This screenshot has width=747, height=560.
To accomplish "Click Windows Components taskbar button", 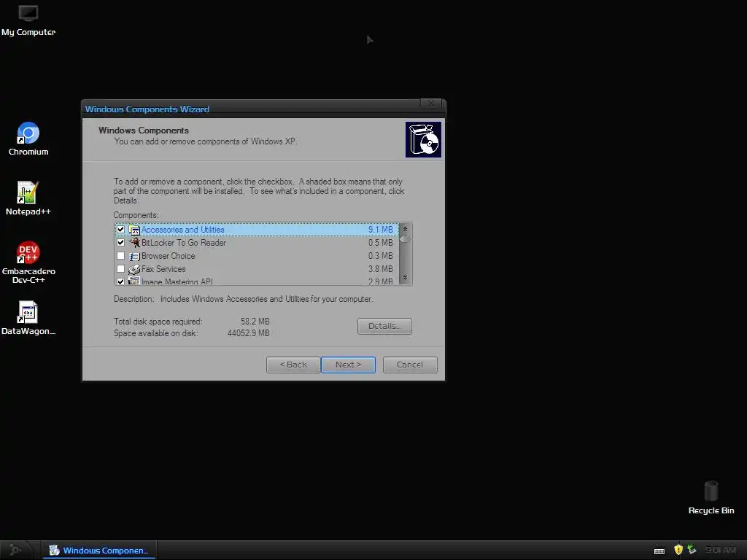I will 99,551.
